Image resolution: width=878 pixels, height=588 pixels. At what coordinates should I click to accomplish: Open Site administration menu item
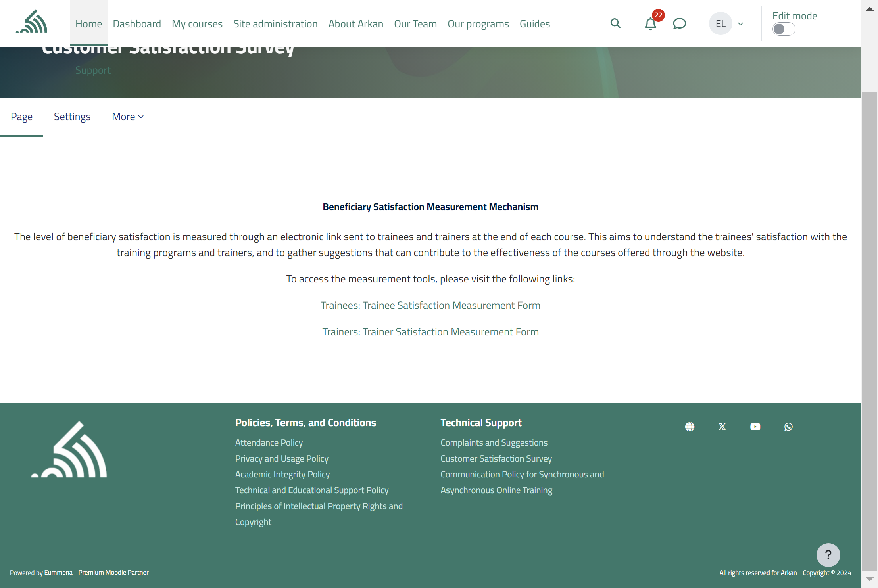coord(275,24)
